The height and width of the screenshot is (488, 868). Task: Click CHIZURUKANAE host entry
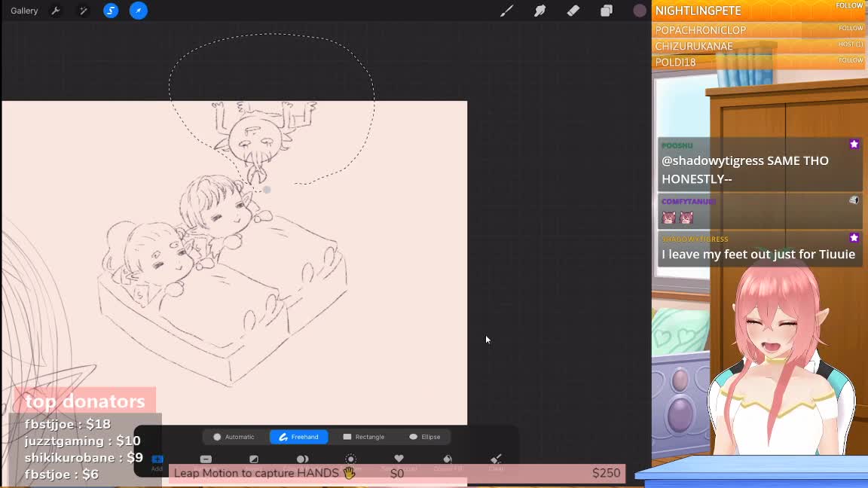[694, 46]
